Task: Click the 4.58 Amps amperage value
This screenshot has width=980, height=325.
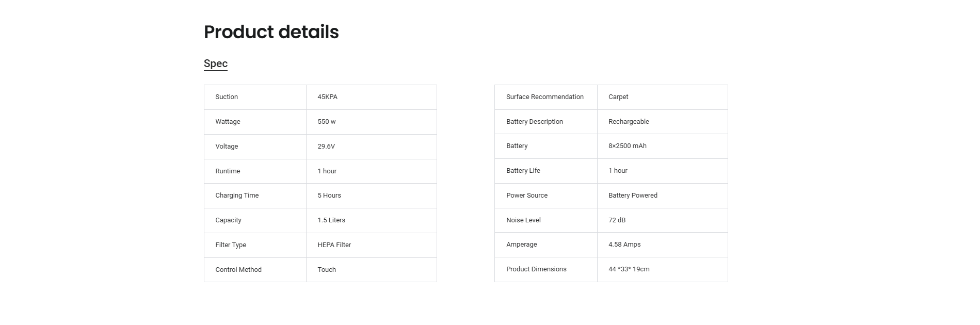Action: click(x=624, y=245)
